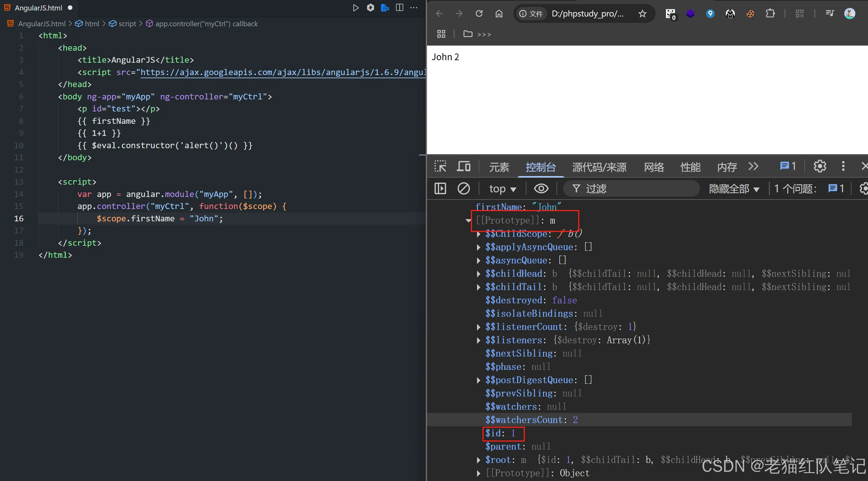Click the browser reload icon

coord(479,14)
